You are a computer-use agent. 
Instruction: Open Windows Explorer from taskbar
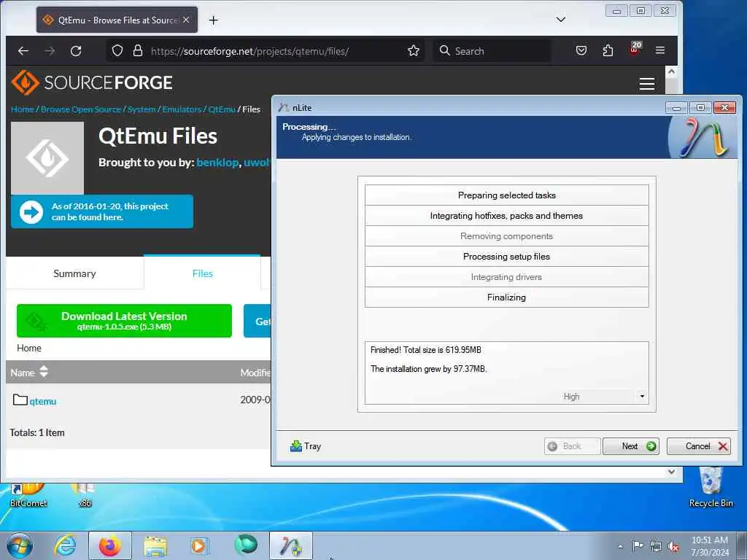(x=155, y=546)
